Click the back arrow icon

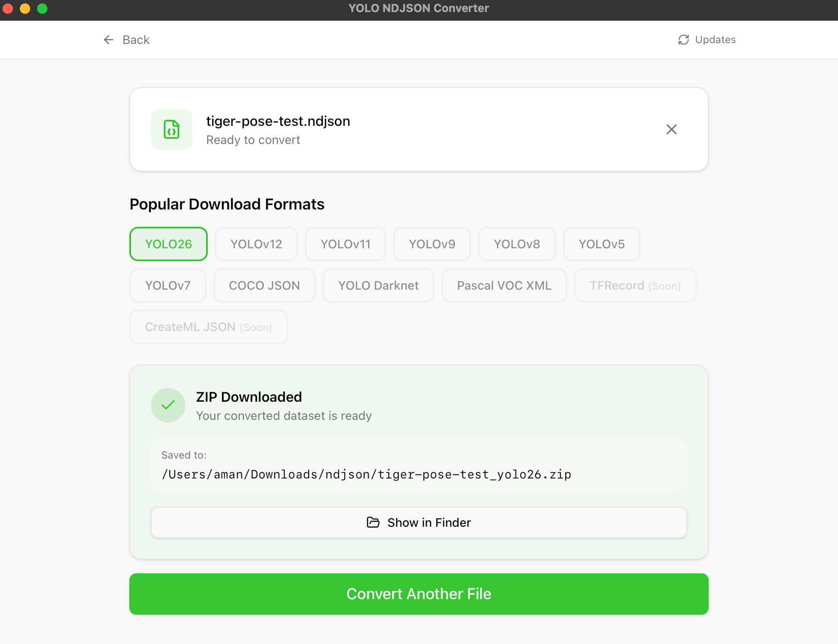[x=108, y=40]
